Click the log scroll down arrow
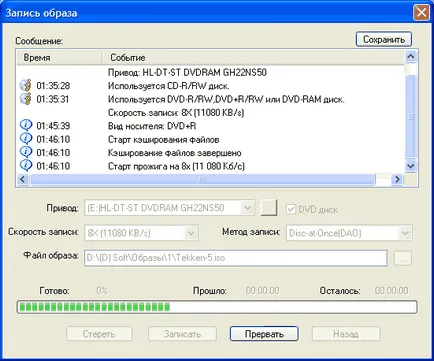 411,166
